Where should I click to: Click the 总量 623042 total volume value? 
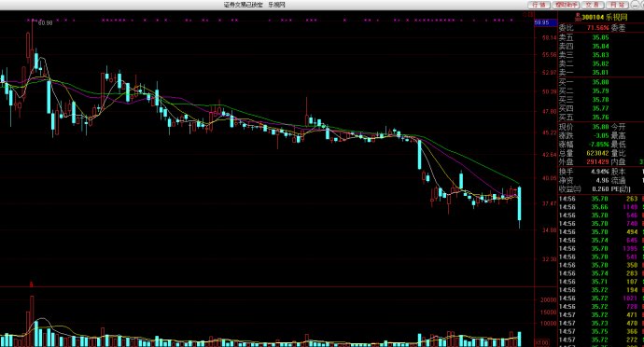coord(597,153)
